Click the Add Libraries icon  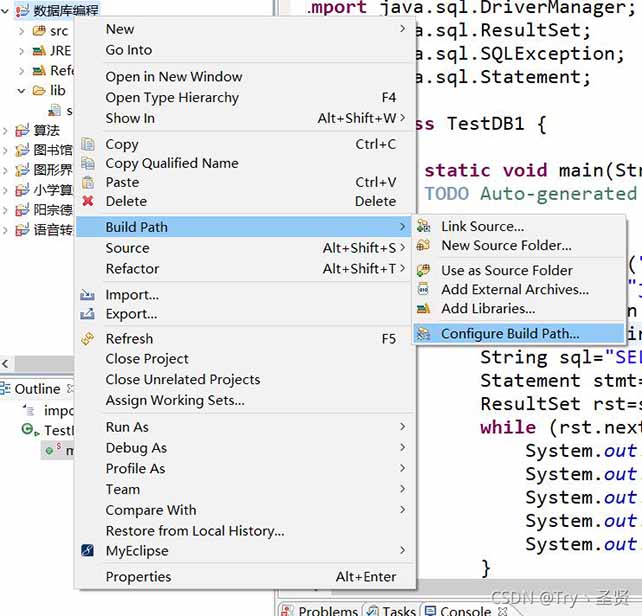click(x=423, y=308)
